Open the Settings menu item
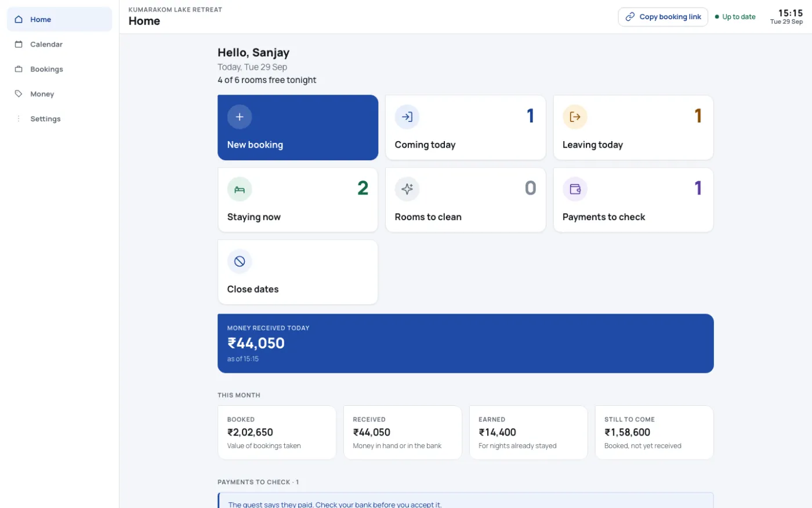This screenshot has width=812, height=508. pyautogui.click(x=59, y=119)
